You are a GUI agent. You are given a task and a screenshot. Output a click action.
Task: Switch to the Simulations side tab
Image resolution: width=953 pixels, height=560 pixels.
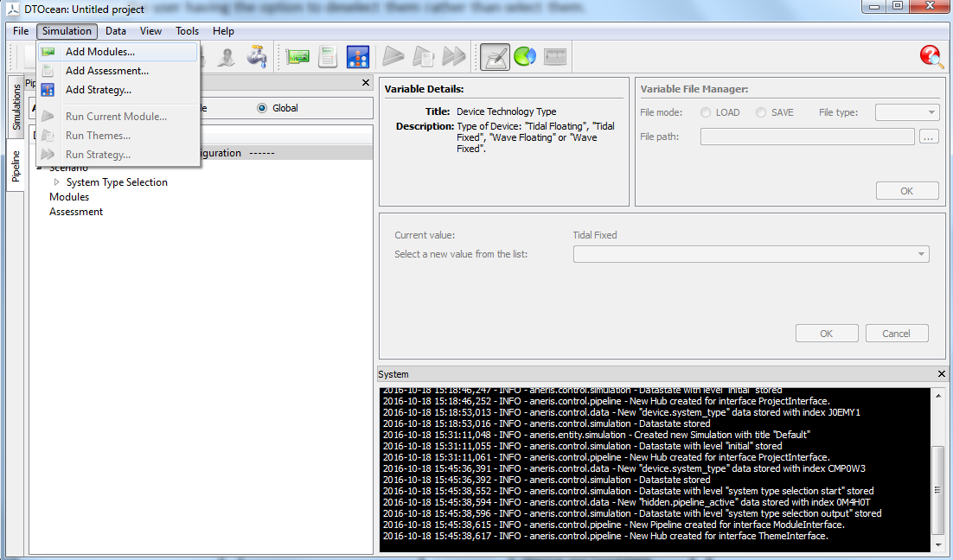pyautogui.click(x=16, y=107)
